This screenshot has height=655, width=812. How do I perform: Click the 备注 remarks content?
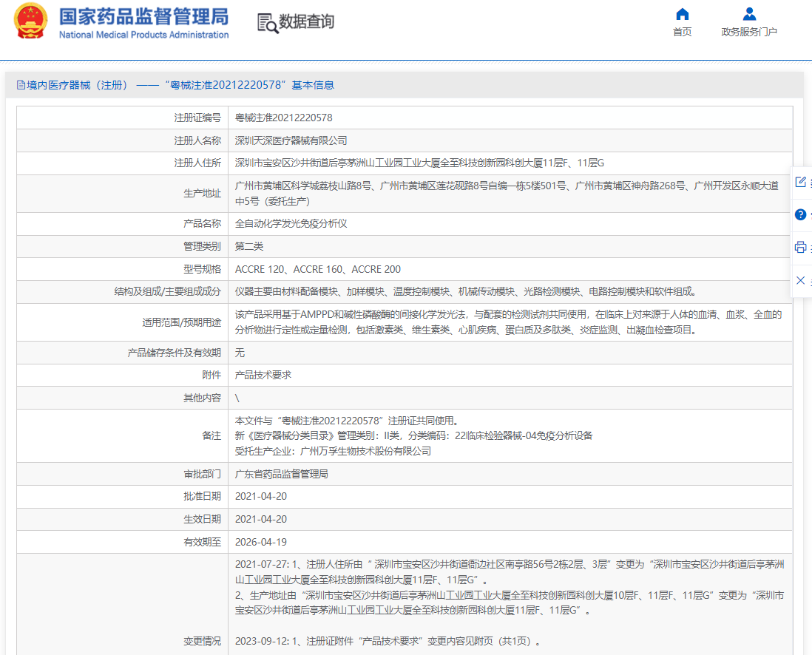click(414, 436)
